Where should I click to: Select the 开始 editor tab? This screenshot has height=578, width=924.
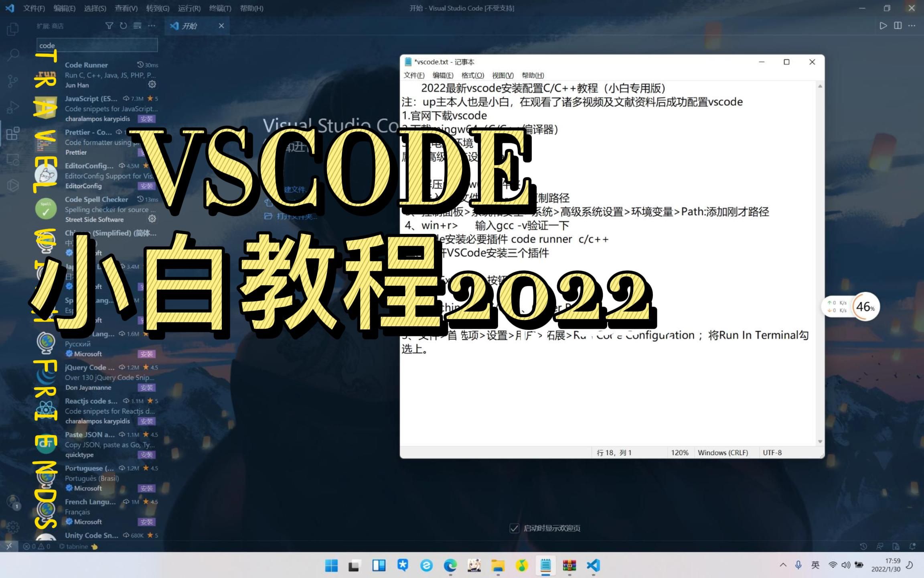197,26
